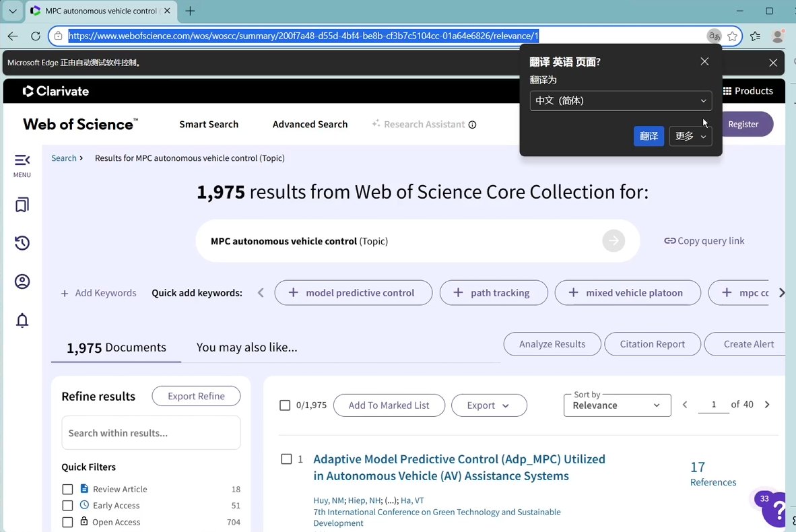Open the Sort by Relevance dropdown
The width and height of the screenshot is (796, 532).
tap(617, 405)
